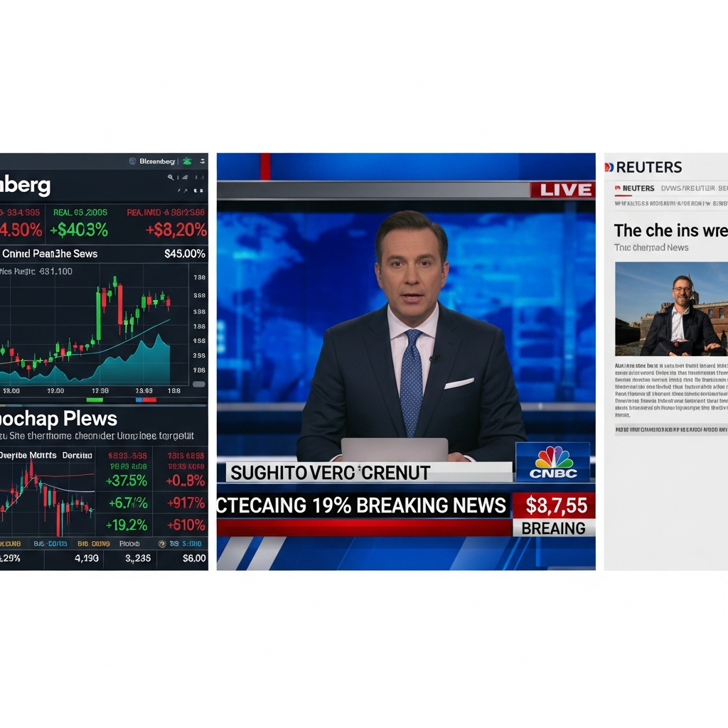
Task: Click the red LIVE badge on broadcast
Action: (x=562, y=190)
